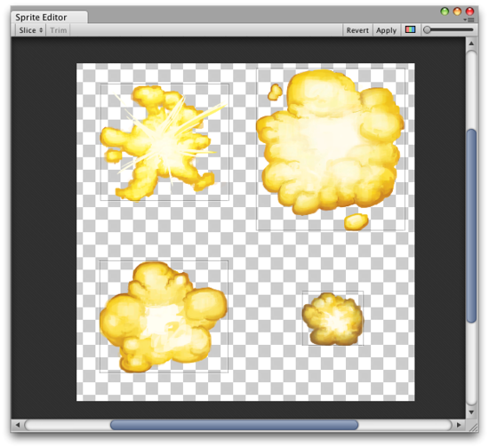Click the Trim button
Image resolution: width=489 pixels, height=448 pixels.
[x=59, y=30]
